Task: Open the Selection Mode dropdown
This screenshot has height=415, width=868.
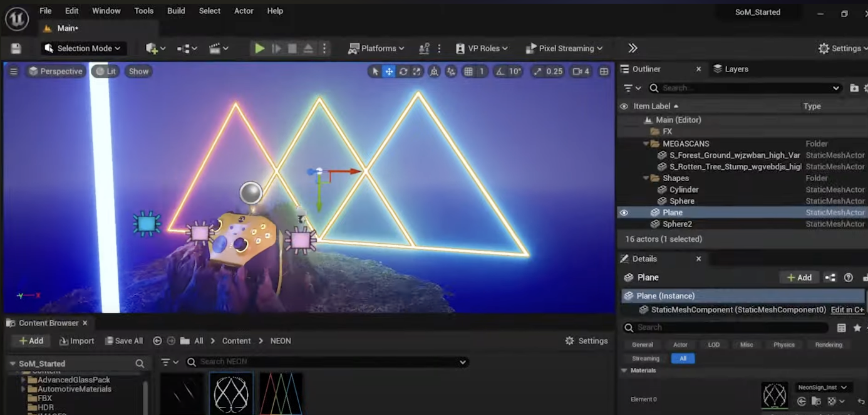Action: (83, 48)
